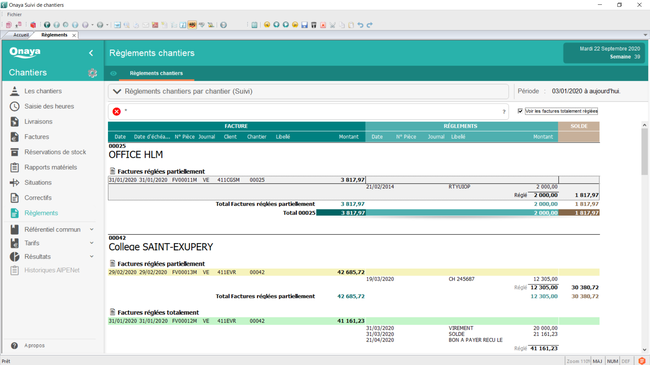Click the Undo arrow toolbar icon
Viewport: 650px width, 365px height.
point(360,25)
